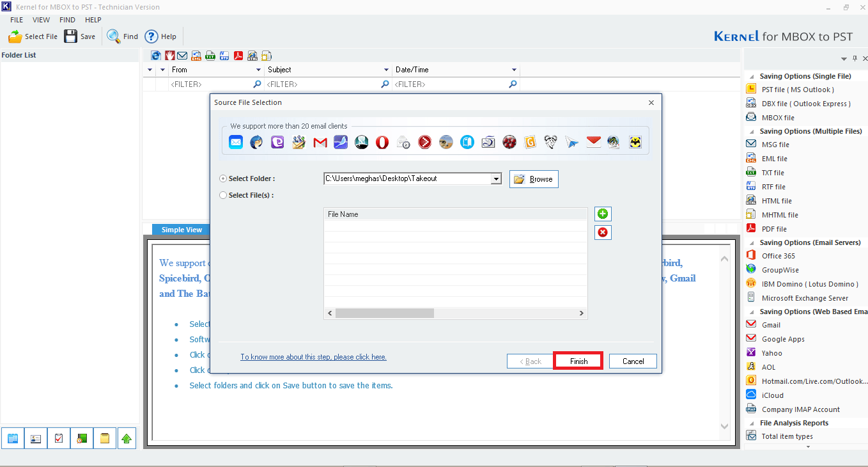Viewport: 868px width, 467px height.
Task: Click the refresh icon in the list toolbar
Action: [x=156, y=56]
